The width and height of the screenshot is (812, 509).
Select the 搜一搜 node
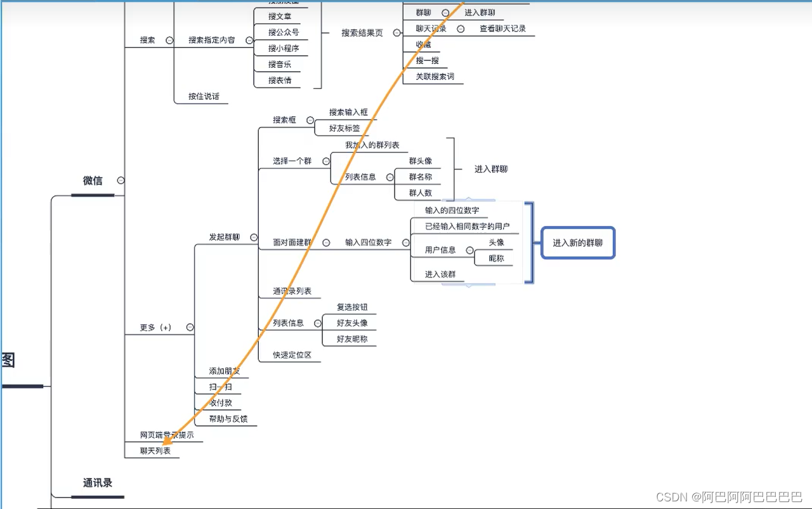click(x=428, y=60)
